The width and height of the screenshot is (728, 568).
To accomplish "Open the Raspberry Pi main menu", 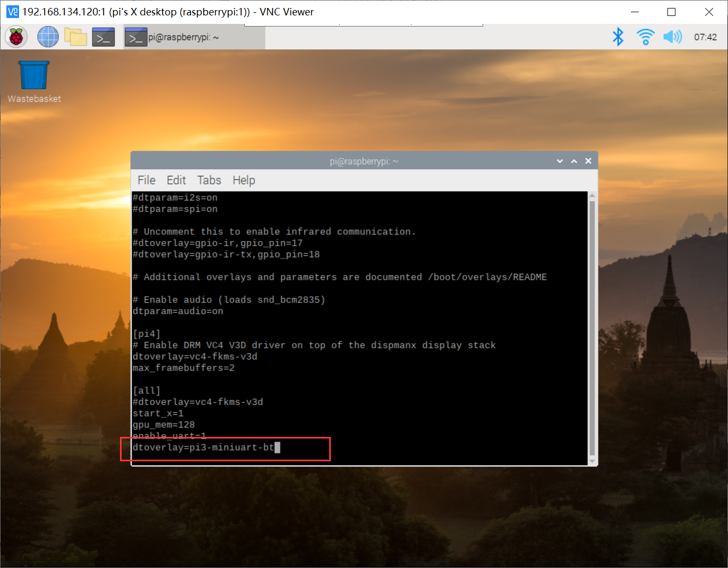I will click(16, 37).
